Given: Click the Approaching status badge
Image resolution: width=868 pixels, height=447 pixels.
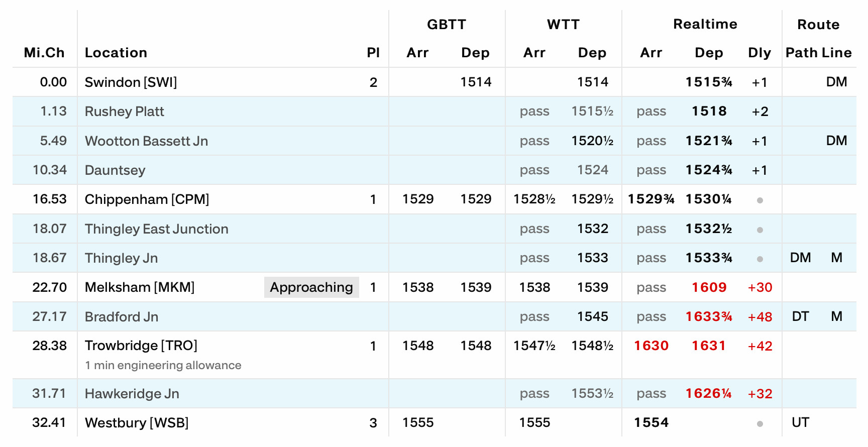Looking at the screenshot, I should point(311,287).
